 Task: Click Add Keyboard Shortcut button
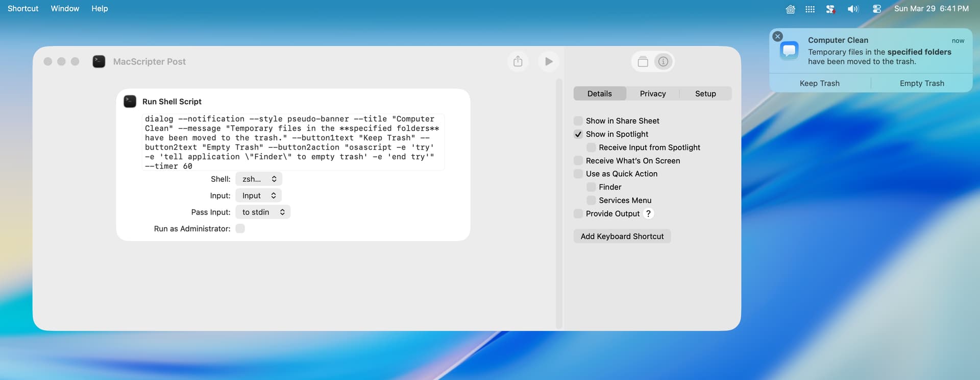coord(622,236)
